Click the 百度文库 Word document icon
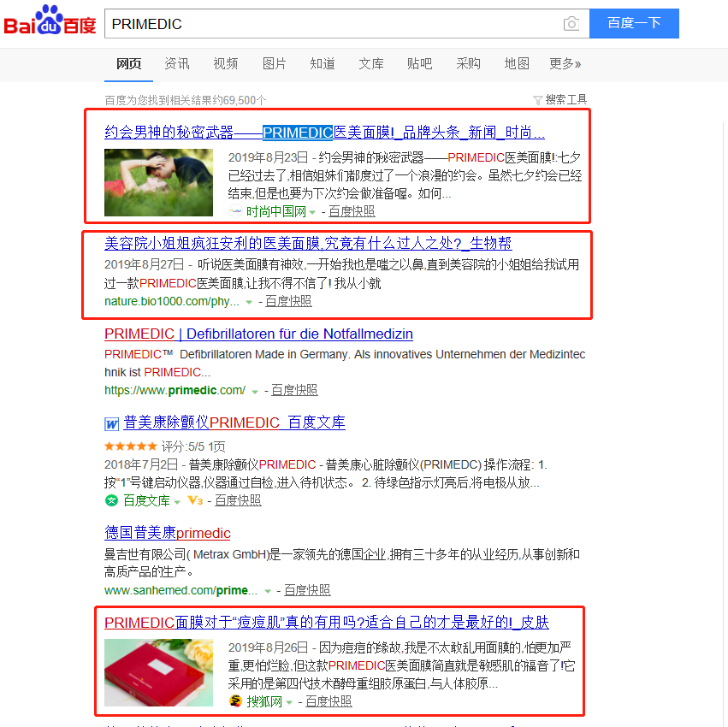 tap(111, 423)
